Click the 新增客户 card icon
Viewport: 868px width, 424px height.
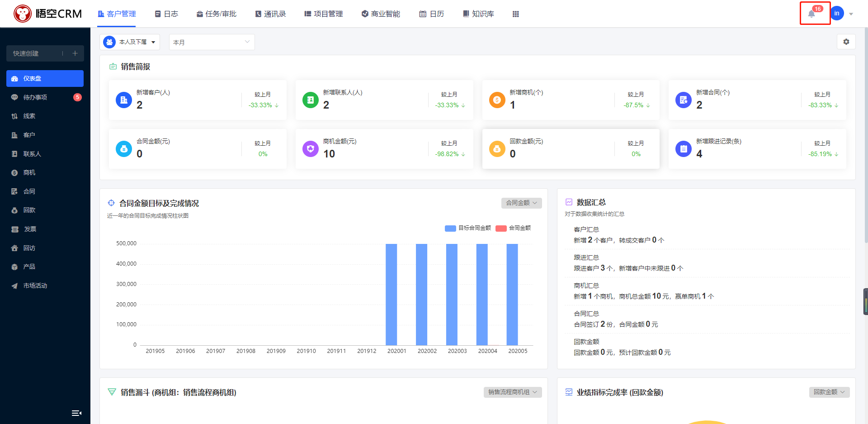pyautogui.click(x=124, y=100)
